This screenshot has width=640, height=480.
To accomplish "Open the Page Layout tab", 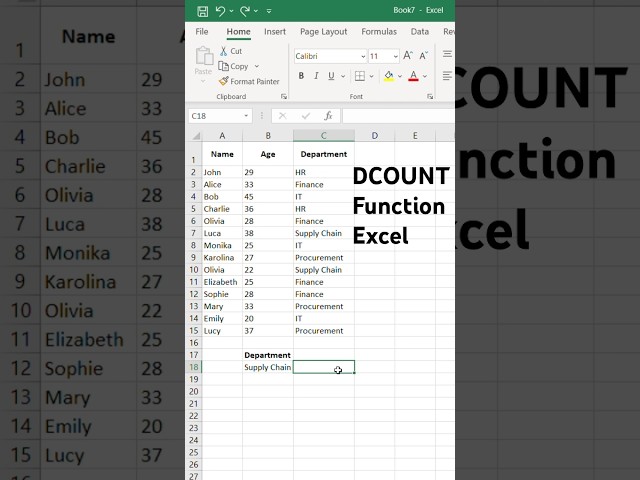I will pos(323,31).
